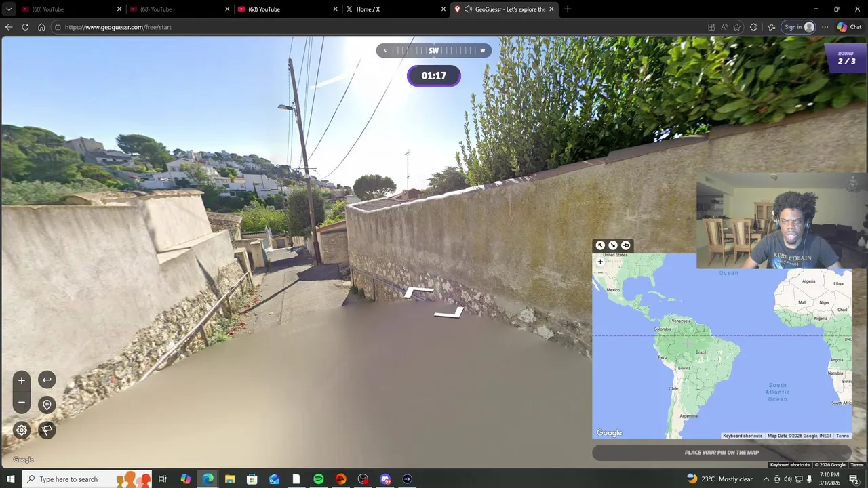Open the notification center in the taskbar
Image resolution: width=868 pixels, height=488 pixels.
[854, 479]
